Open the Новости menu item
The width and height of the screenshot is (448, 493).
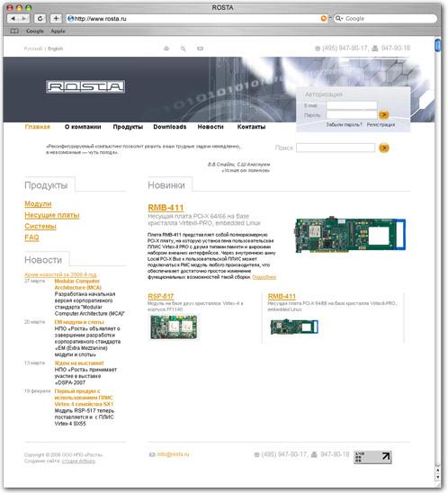click(x=211, y=127)
